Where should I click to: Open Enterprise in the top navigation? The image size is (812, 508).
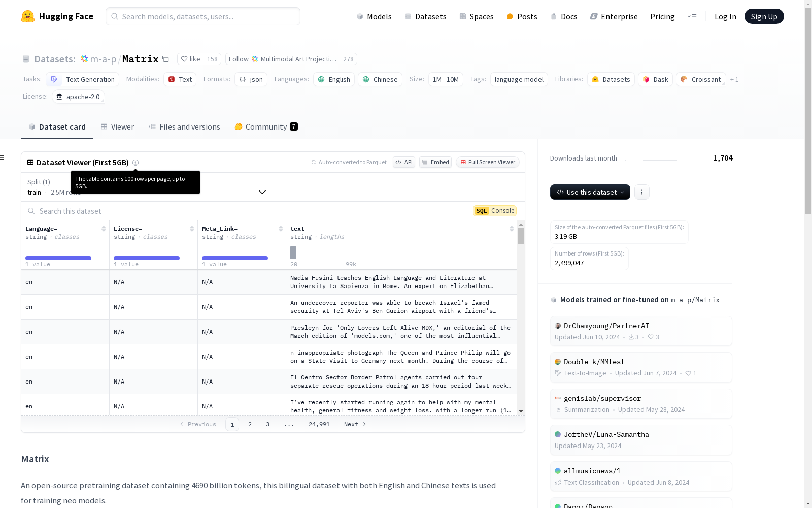pyautogui.click(x=614, y=16)
